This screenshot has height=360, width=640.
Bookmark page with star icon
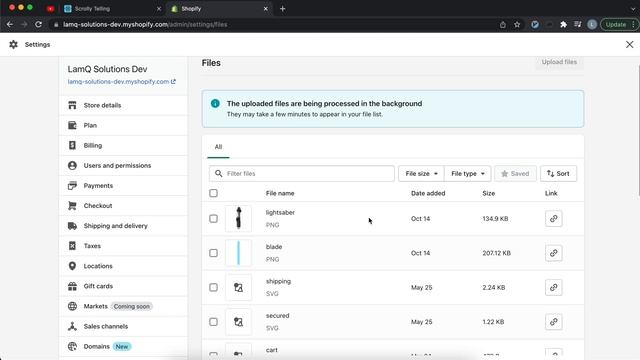(517, 24)
